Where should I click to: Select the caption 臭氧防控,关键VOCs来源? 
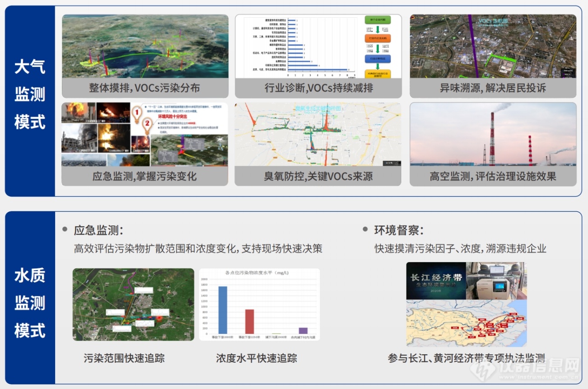coord(318,176)
